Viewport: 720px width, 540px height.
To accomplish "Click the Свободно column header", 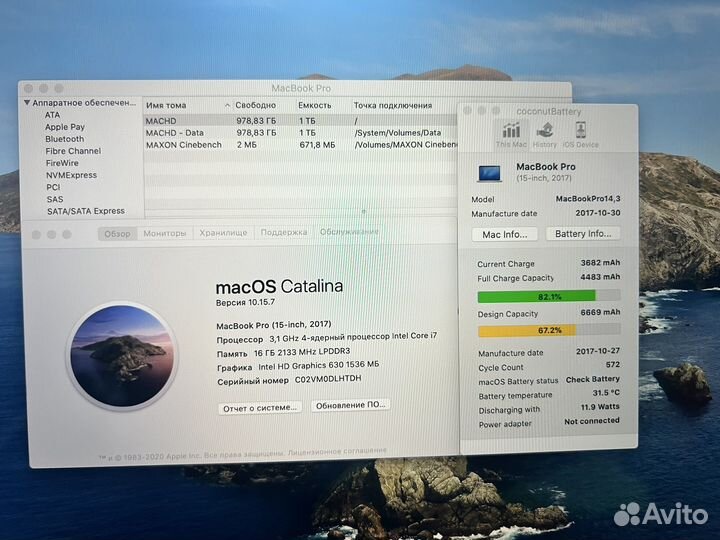I will [255, 105].
